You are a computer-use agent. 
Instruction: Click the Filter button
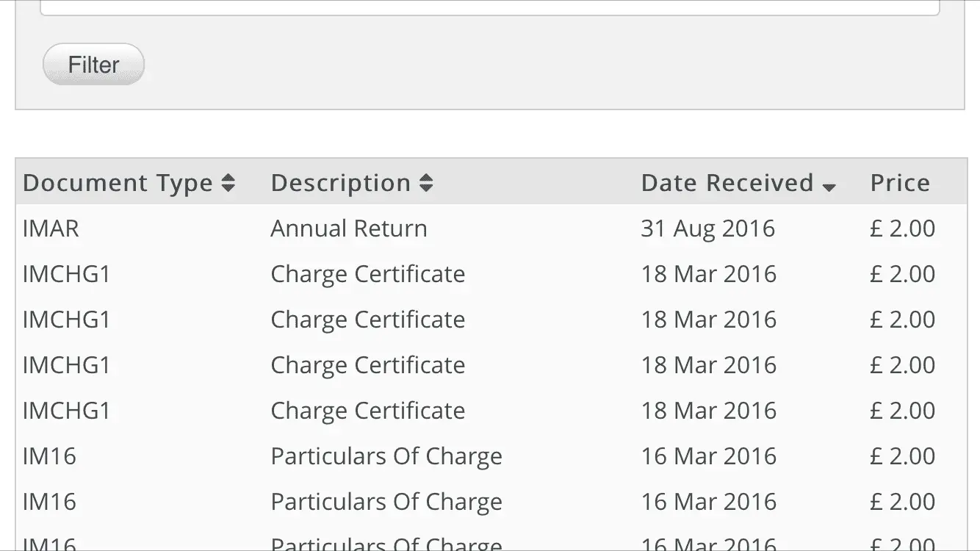(93, 65)
